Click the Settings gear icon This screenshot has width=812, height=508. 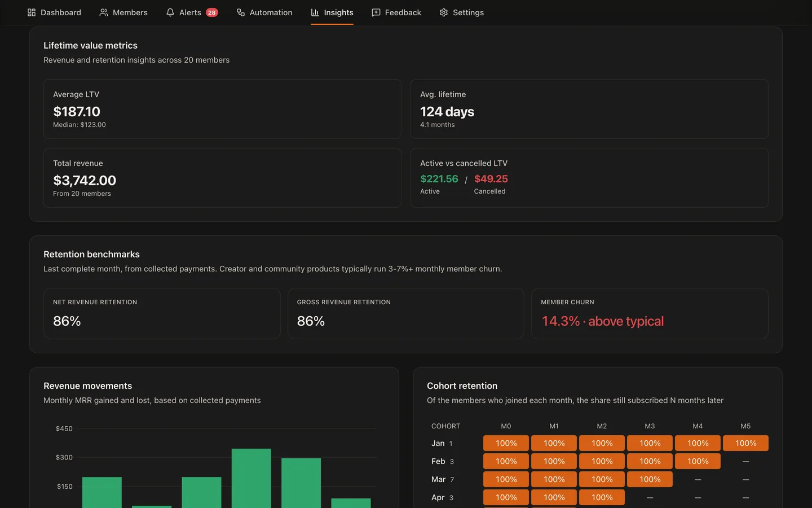click(x=444, y=12)
